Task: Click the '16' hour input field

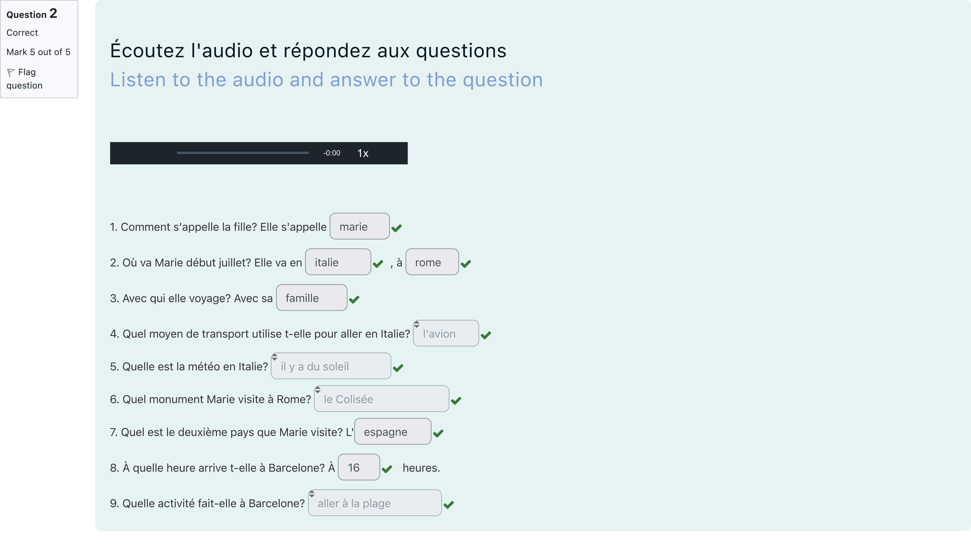Action: tap(359, 467)
